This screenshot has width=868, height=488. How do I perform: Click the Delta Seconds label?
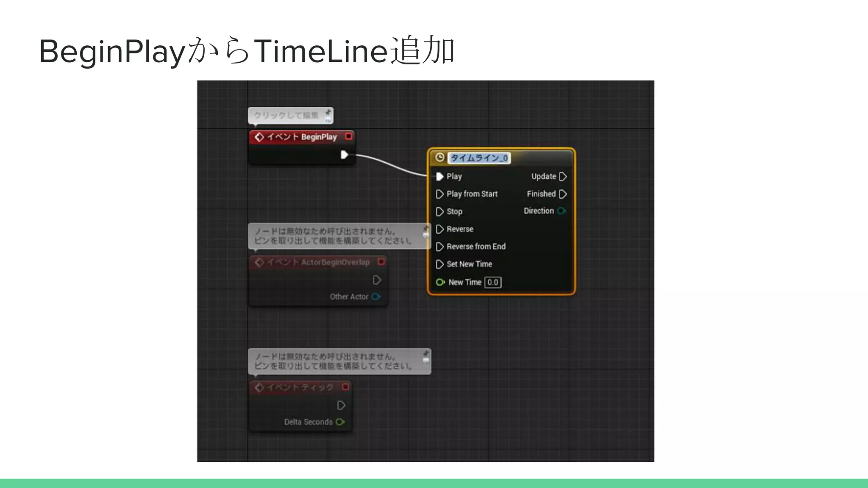pos(309,422)
